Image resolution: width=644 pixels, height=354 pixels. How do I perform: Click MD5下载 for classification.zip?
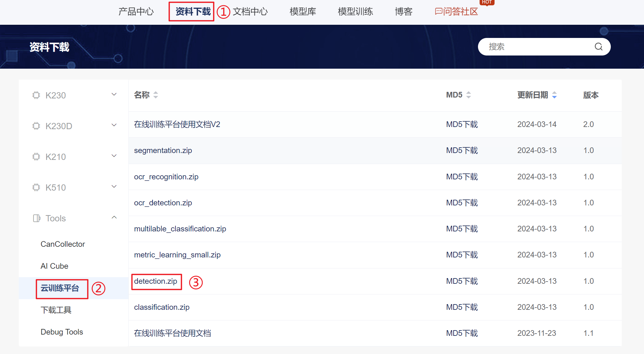[x=462, y=307]
